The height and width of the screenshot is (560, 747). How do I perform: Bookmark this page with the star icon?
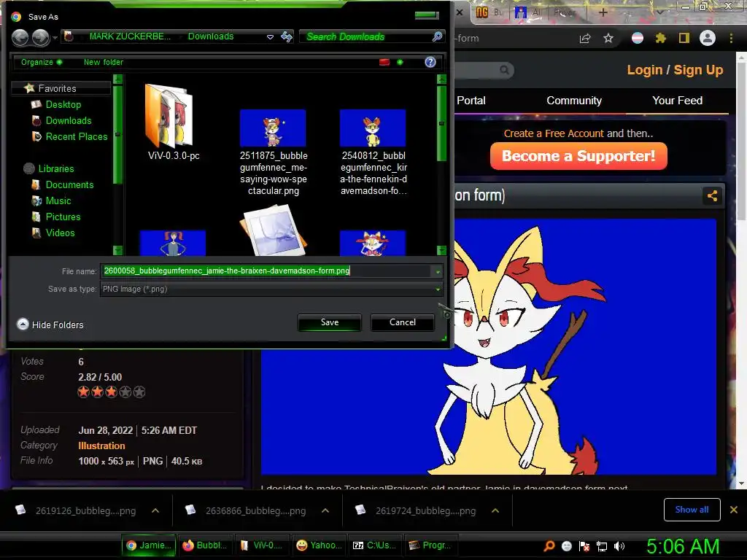pos(608,38)
